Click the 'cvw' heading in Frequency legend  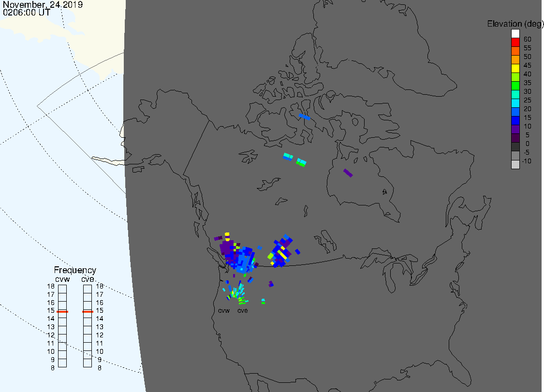(x=62, y=279)
